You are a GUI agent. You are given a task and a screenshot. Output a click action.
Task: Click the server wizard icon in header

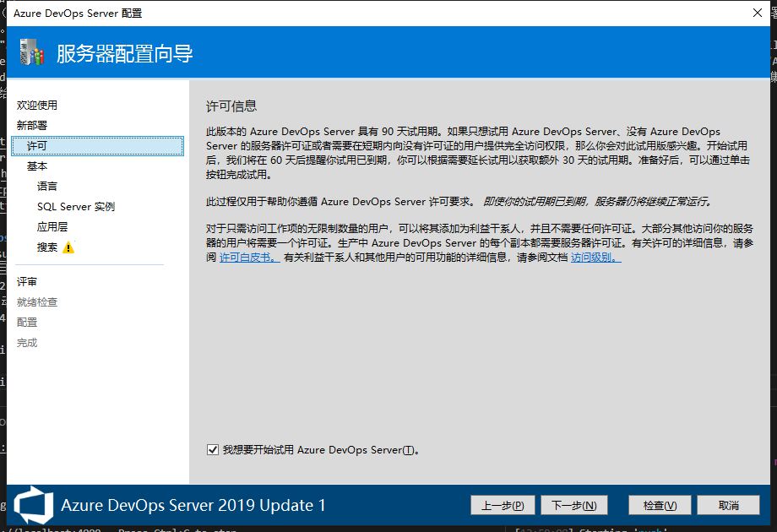click(31, 53)
